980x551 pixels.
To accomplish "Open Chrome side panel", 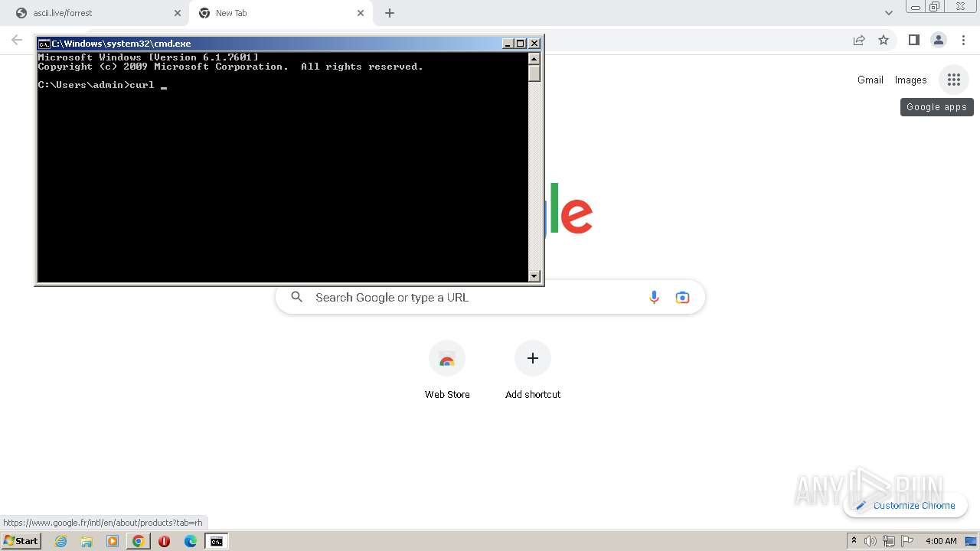I will pyautogui.click(x=913, y=40).
